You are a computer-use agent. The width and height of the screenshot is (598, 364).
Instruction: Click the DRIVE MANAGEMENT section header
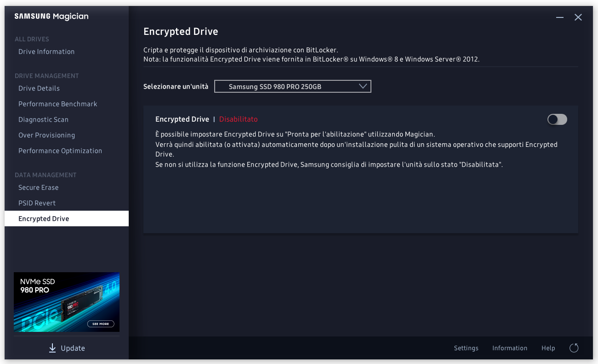47,76
